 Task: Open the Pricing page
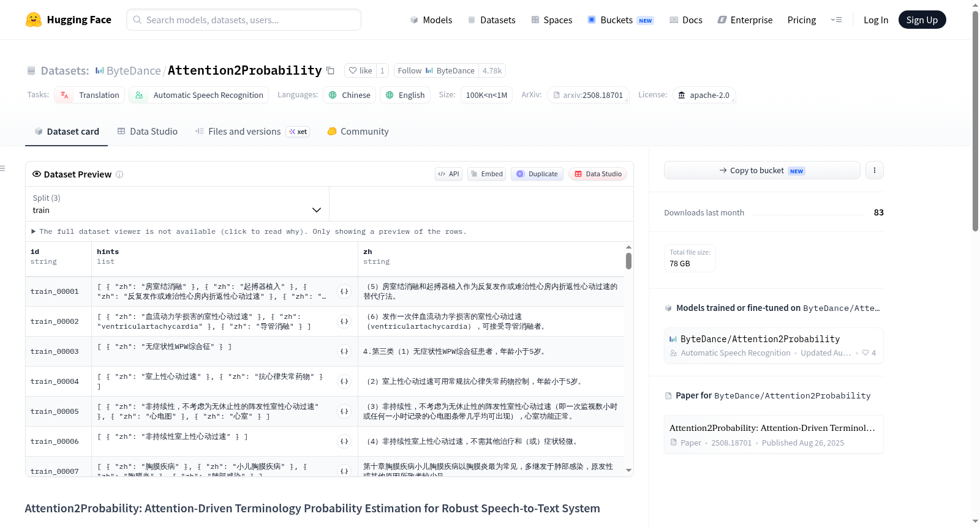pyautogui.click(x=802, y=20)
